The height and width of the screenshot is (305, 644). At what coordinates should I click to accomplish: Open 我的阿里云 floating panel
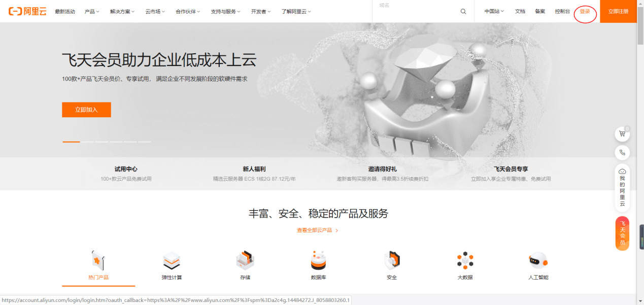[x=622, y=188]
